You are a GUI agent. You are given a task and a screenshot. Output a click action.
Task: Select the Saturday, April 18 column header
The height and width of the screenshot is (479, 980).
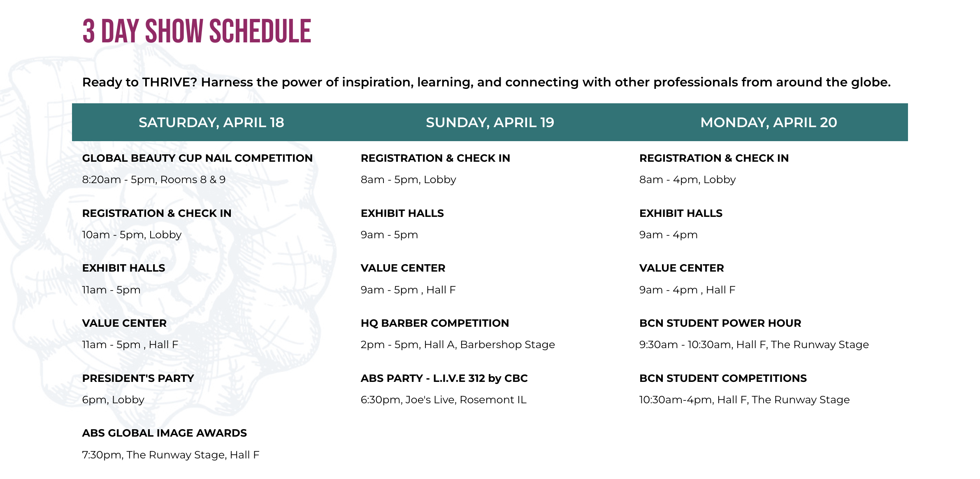(x=211, y=122)
